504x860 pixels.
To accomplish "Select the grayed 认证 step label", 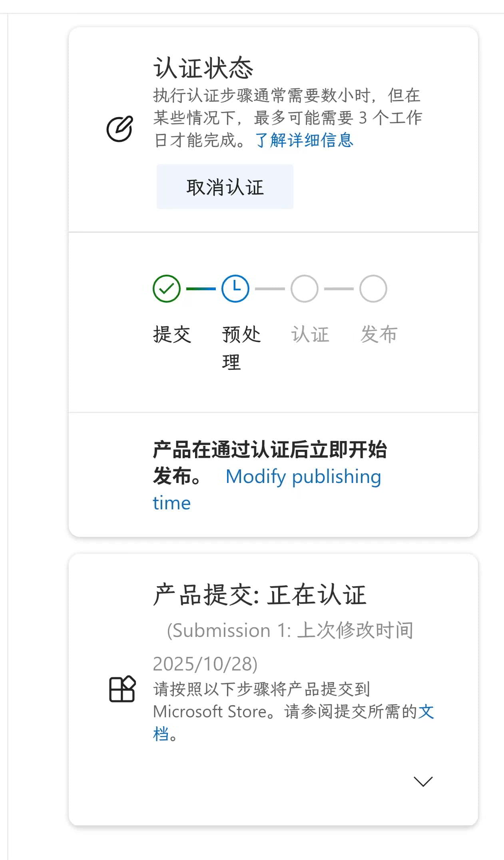I will [310, 334].
